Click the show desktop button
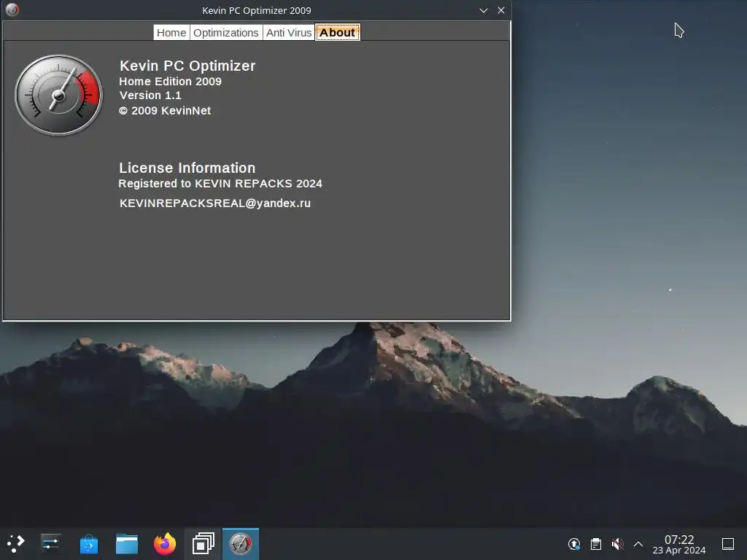 (728, 544)
